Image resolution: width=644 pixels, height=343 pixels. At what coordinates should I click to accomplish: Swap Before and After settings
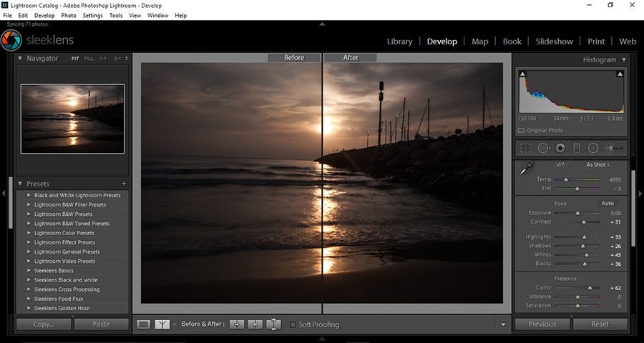273,324
